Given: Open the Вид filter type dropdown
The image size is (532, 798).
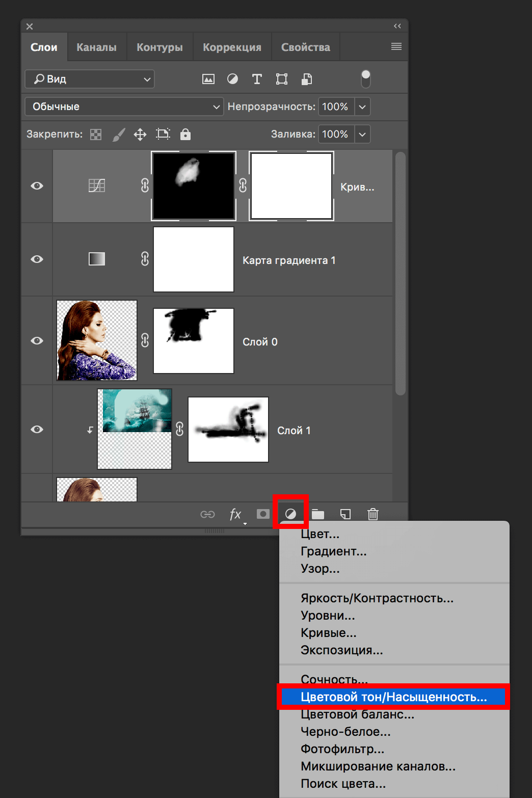Looking at the screenshot, I should point(90,79).
